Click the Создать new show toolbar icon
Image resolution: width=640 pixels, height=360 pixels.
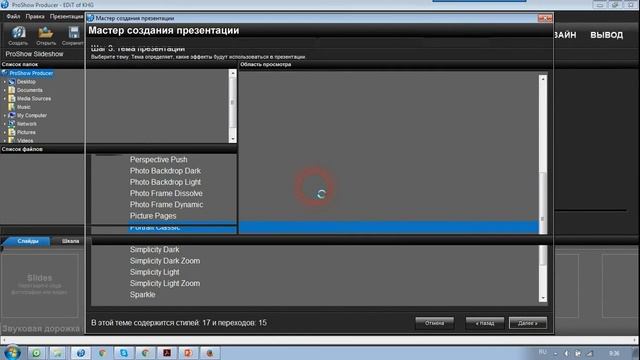pyautogui.click(x=18, y=36)
